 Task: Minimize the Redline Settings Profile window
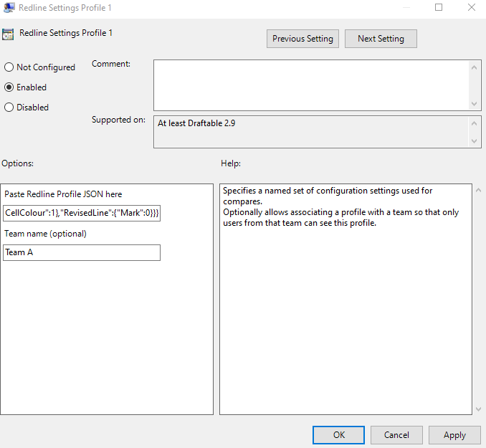(x=406, y=7)
